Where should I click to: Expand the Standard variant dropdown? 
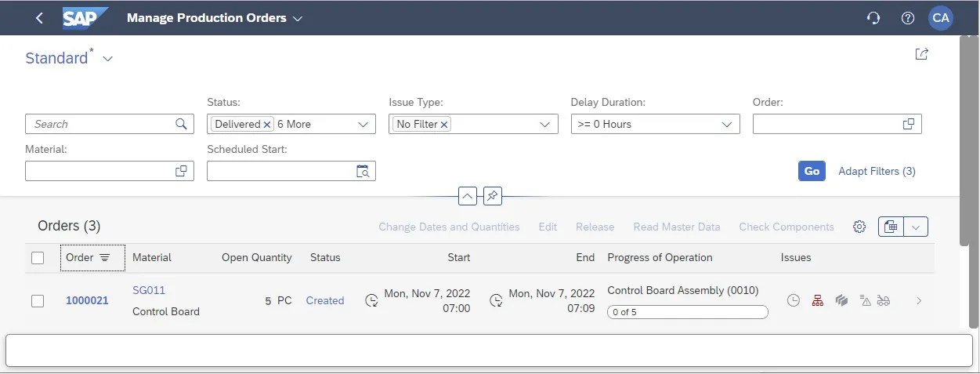point(108,59)
